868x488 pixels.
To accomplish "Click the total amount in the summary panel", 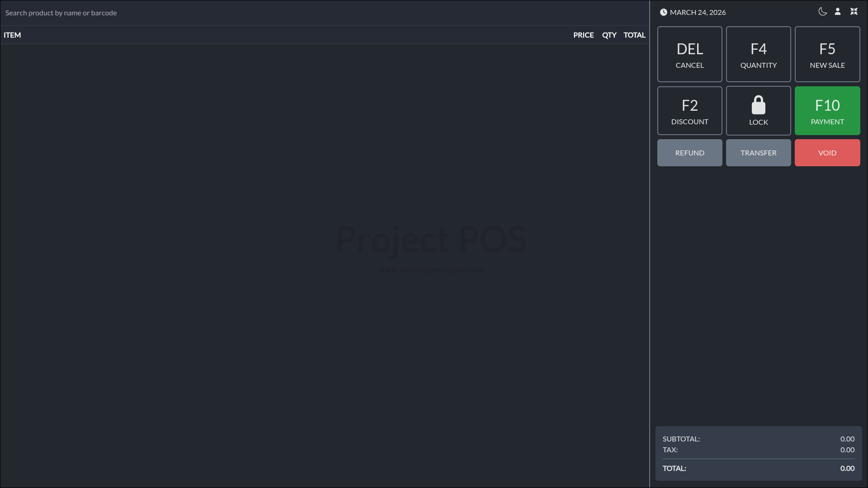I will point(847,469).
